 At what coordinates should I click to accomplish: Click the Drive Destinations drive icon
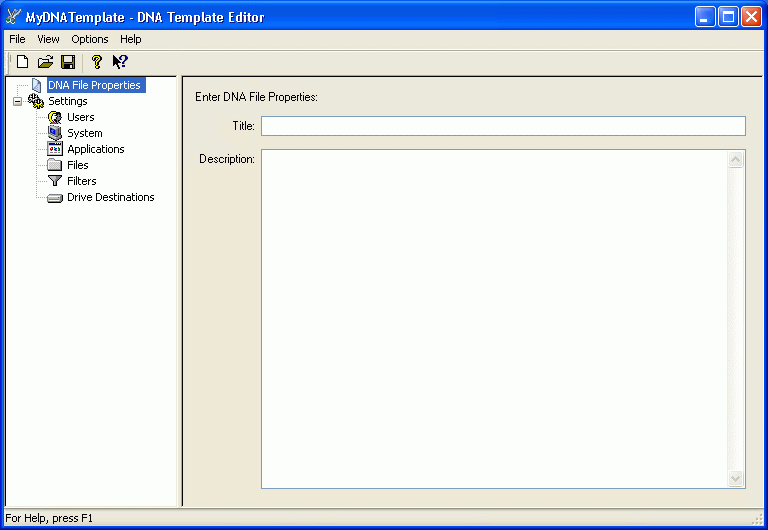coord(55,198)
